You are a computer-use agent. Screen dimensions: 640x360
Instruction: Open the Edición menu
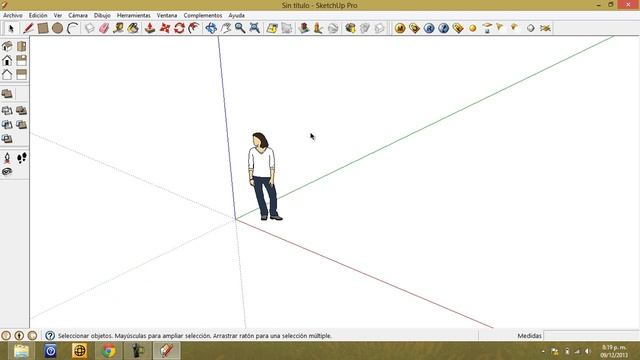[x=38, y=16]
